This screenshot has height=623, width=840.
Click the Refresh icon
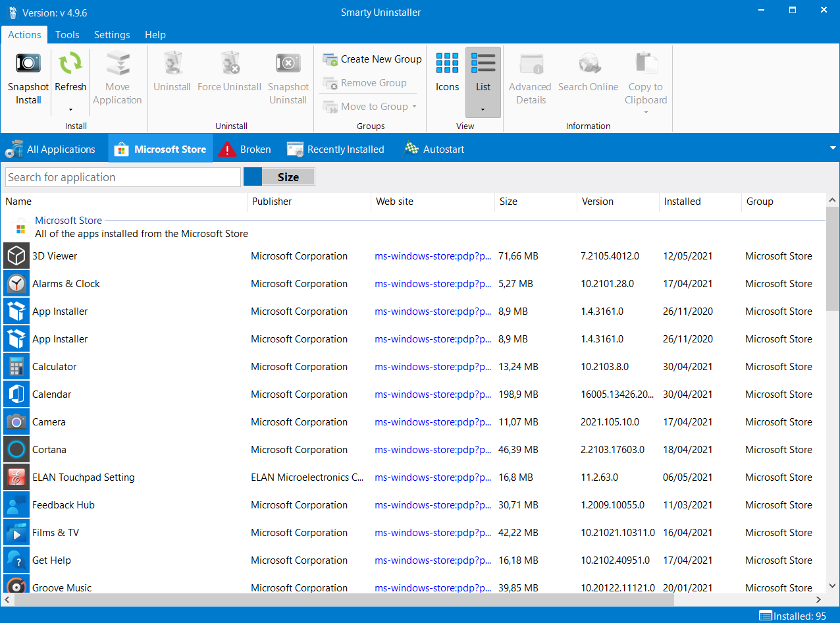point(70,64)
